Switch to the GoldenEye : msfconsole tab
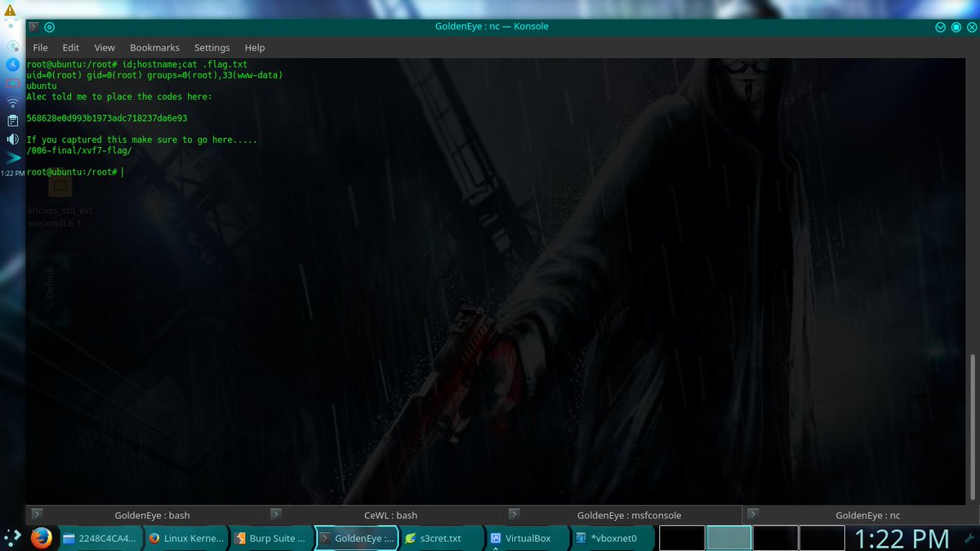 coord(625,515)
